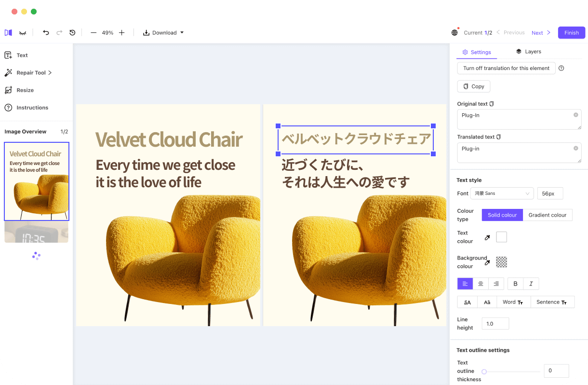Go to the Next image
This screenshot has height=385, width=588.
tap(541, 33)
